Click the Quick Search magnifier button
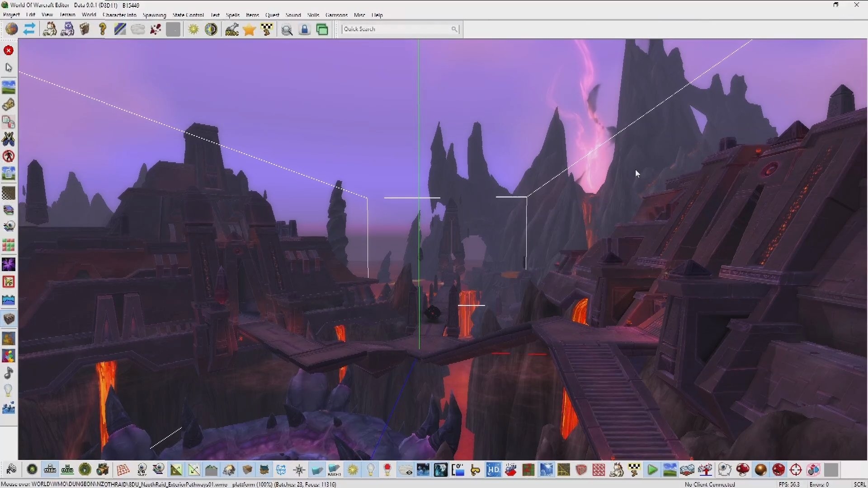This screenshot has width=868, height=488. (454, 29)
